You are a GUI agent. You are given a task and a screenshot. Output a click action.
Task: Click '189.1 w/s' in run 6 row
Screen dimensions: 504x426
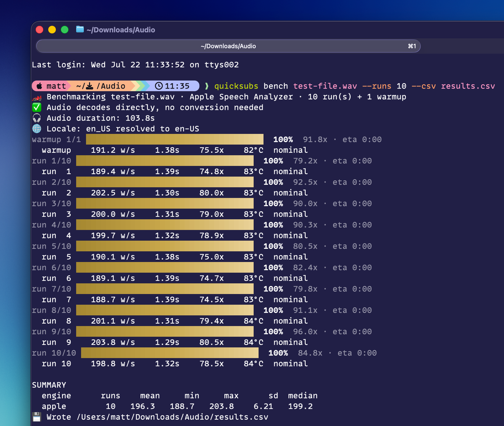(113, 278)
